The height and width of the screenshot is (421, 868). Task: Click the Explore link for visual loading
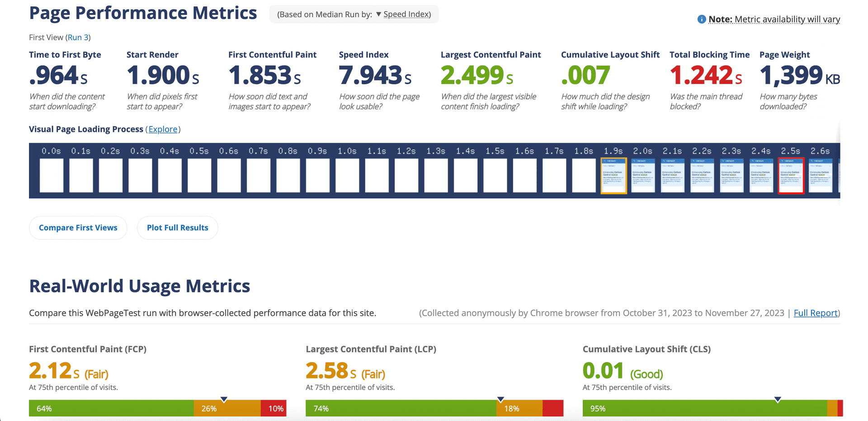click(x=163, y=129)
